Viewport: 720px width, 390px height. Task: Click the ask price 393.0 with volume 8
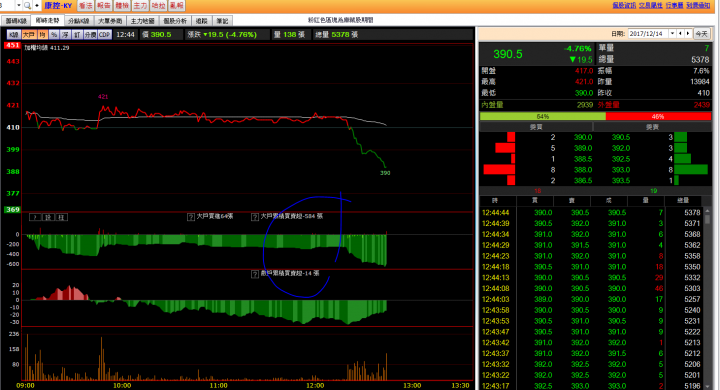click(621, 170)
